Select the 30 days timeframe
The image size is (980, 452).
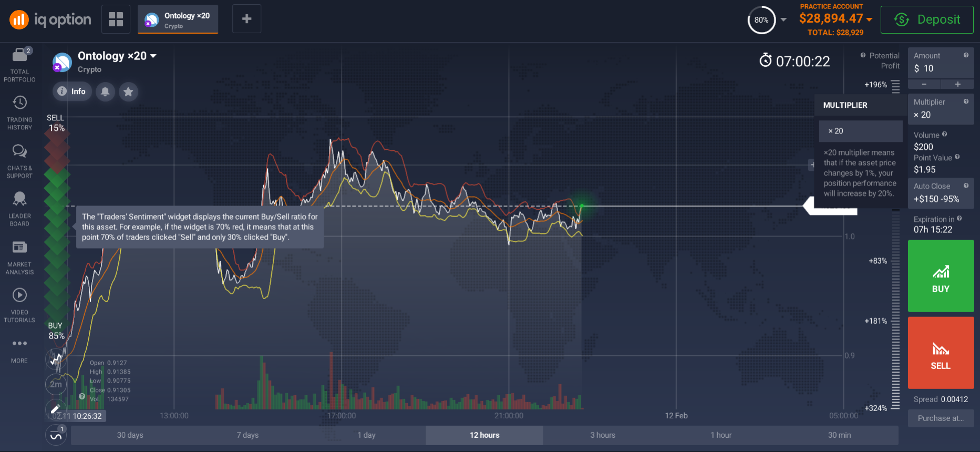coord(130,435)
